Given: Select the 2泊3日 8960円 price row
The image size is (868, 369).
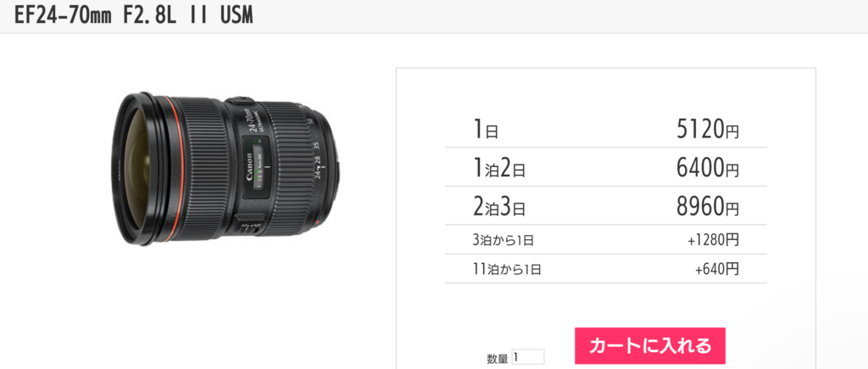Looking at the screenshot, I should 605,205.
